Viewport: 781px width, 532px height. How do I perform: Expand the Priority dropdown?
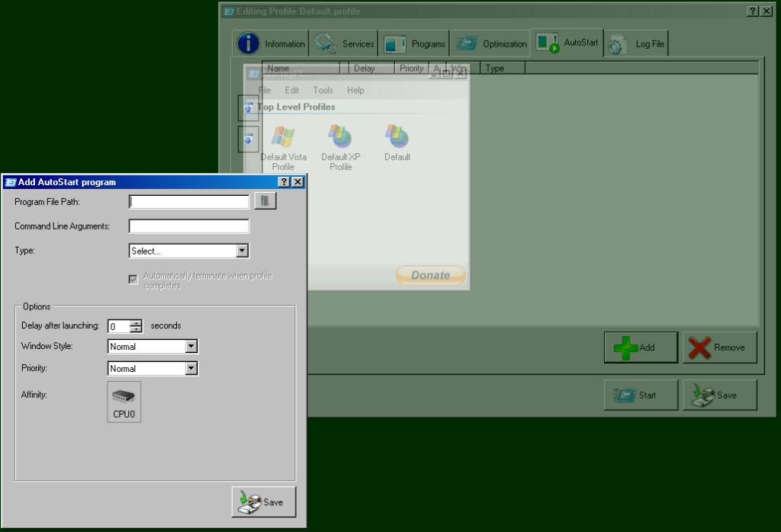point(191,369)
